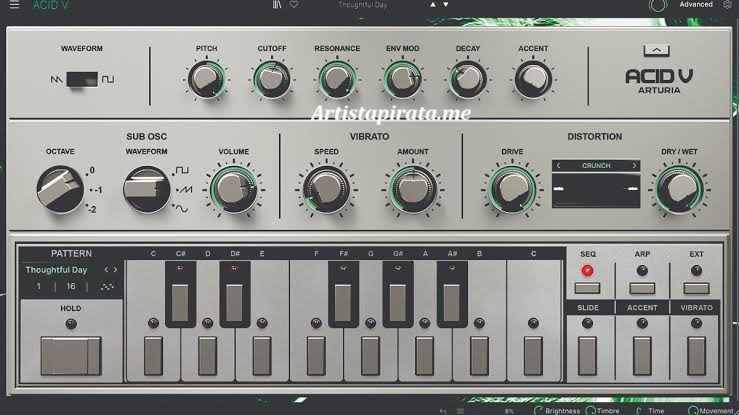Click the Thoughtful Day preset name
The image size is (739, 415).
[362, 5]
